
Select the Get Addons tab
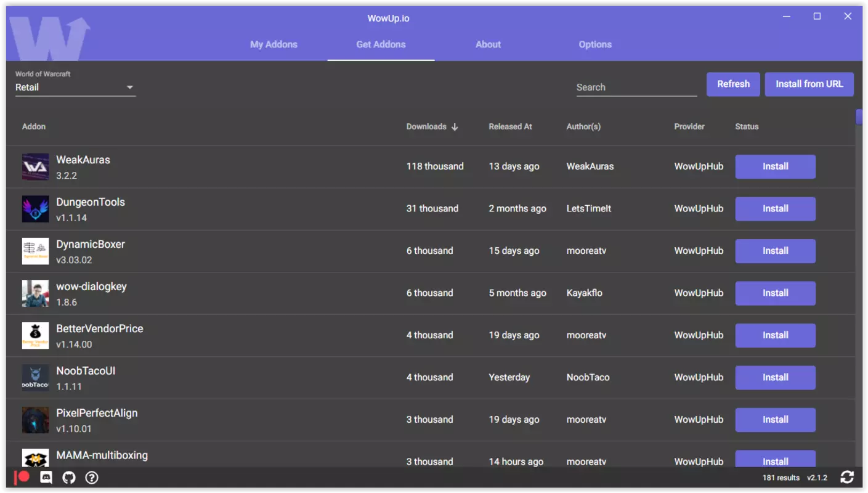(x=381, y=44)
